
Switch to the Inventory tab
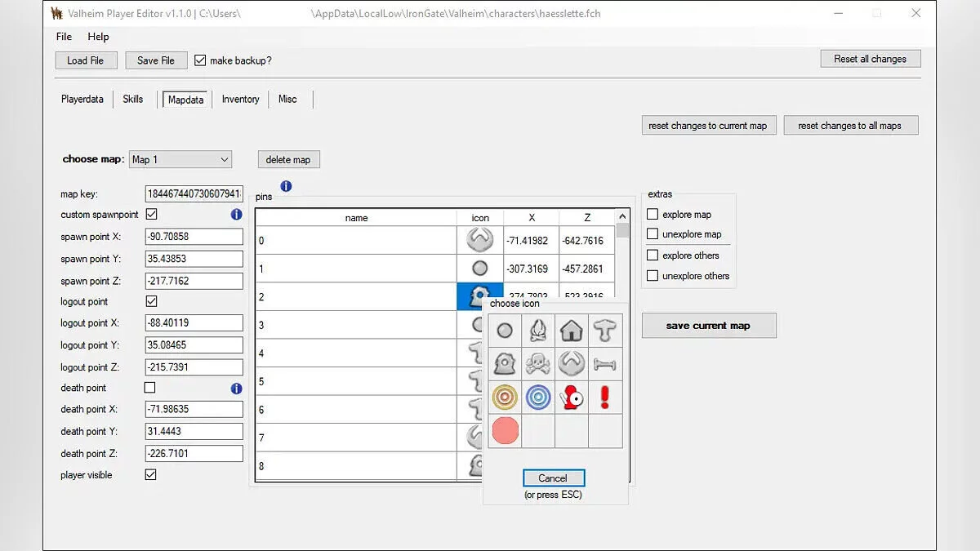(240, 100)
